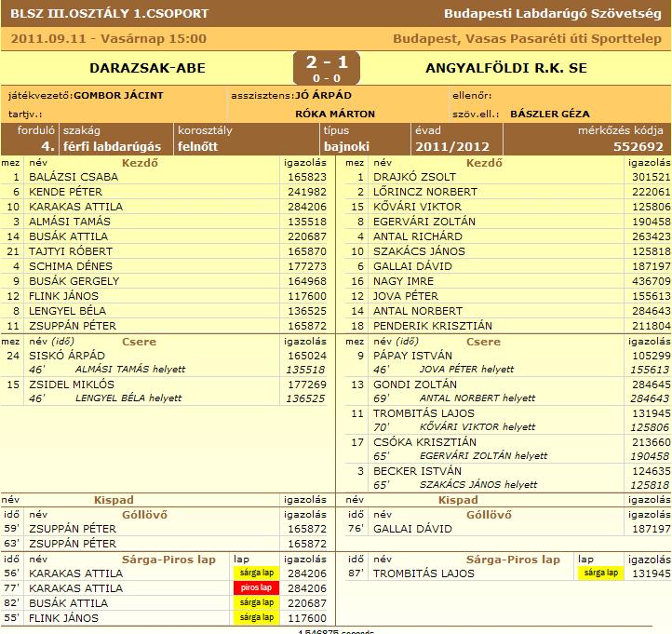Click the away team name ANGYALFÖLDI R.K. SE

pos(506,68)
